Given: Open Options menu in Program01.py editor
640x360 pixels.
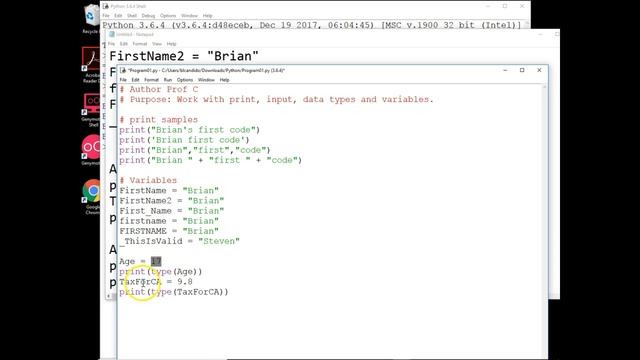Looking at the screenshot, I should coord(185,80).
